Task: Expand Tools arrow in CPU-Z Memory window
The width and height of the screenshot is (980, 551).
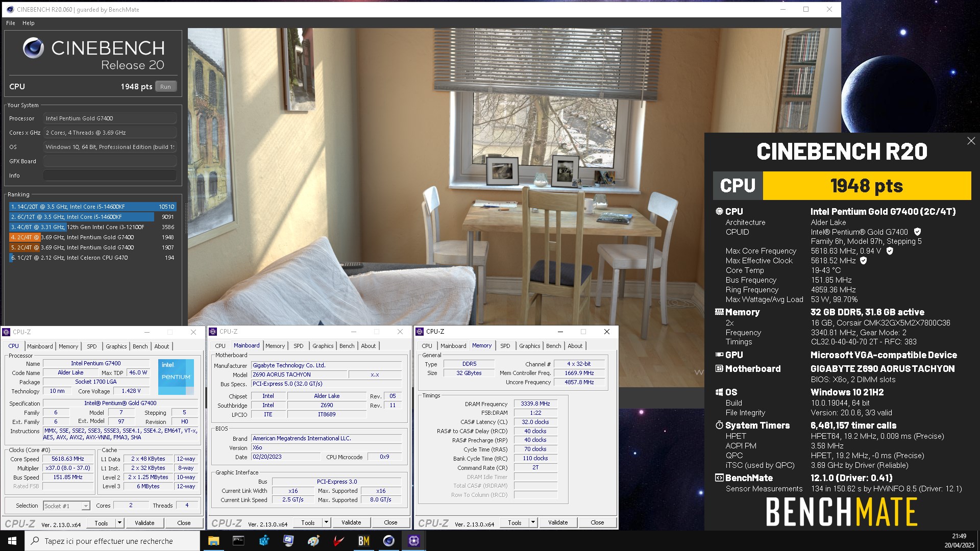Action: (533, 522)
